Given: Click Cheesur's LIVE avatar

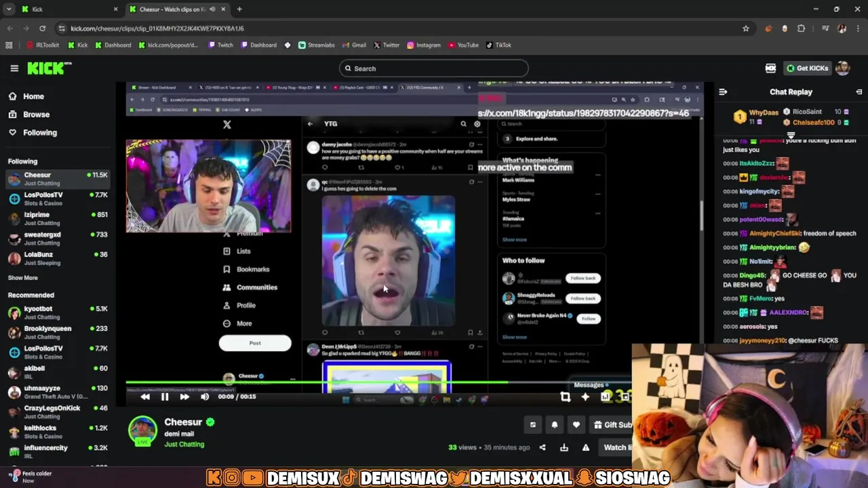Looking at the screenshot, I should 143,431.
